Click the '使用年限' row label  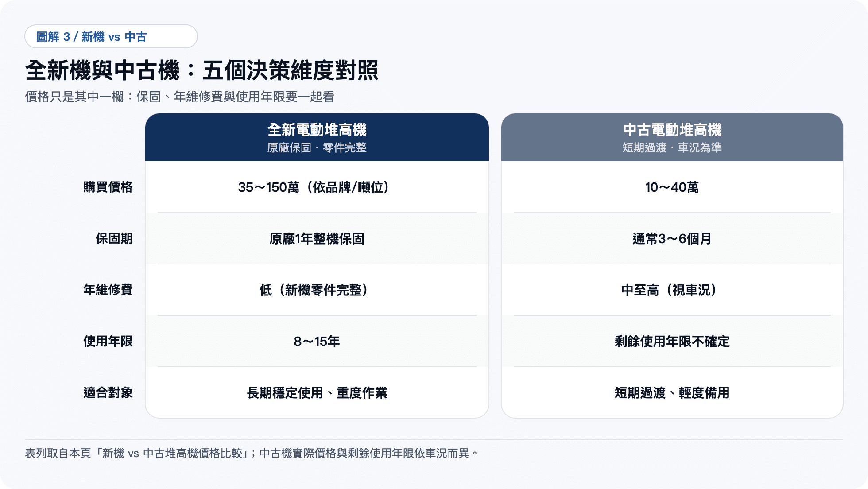(108, 341)
